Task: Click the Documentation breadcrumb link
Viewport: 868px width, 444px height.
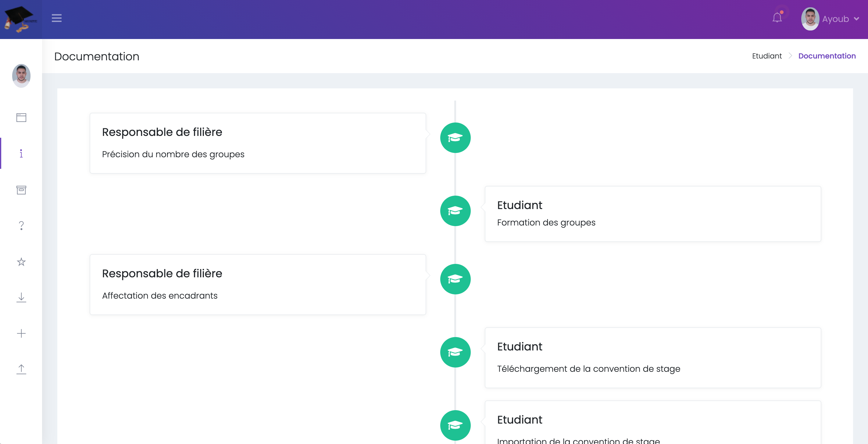Action: [x=827, y=56]
